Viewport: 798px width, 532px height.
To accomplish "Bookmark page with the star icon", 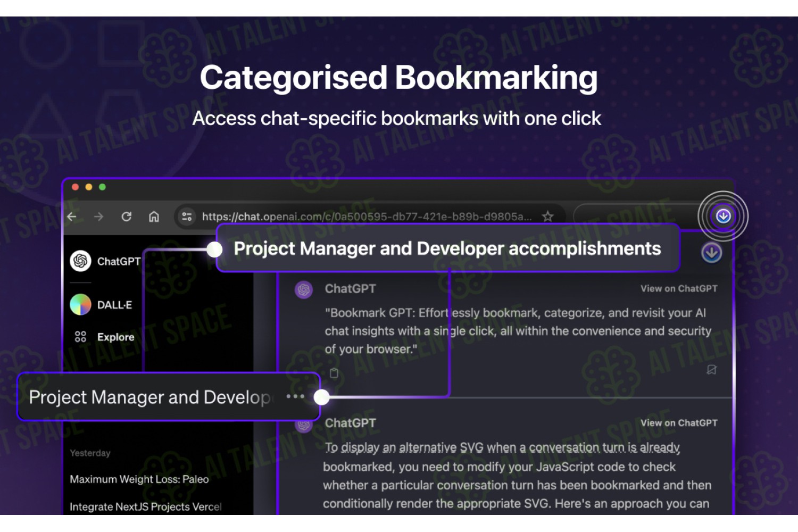I will tap(547, 217).
